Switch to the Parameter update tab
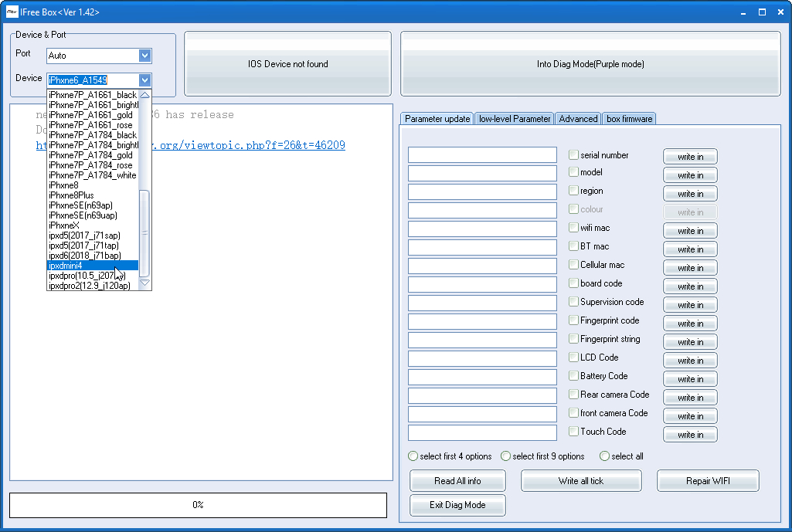 437,119
